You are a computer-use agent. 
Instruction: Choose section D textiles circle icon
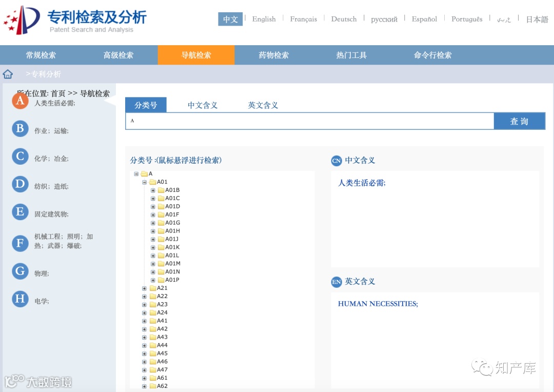click(20, 184)
